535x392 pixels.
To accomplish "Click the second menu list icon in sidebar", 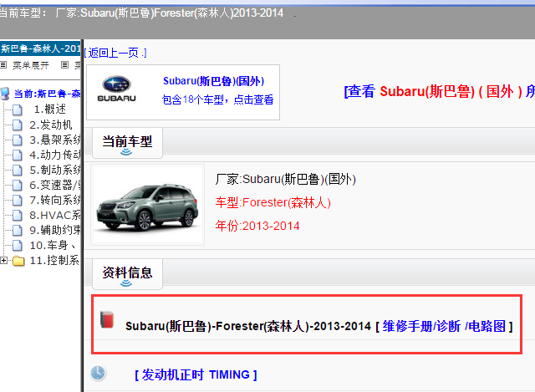I will click(x=64, y=65).
